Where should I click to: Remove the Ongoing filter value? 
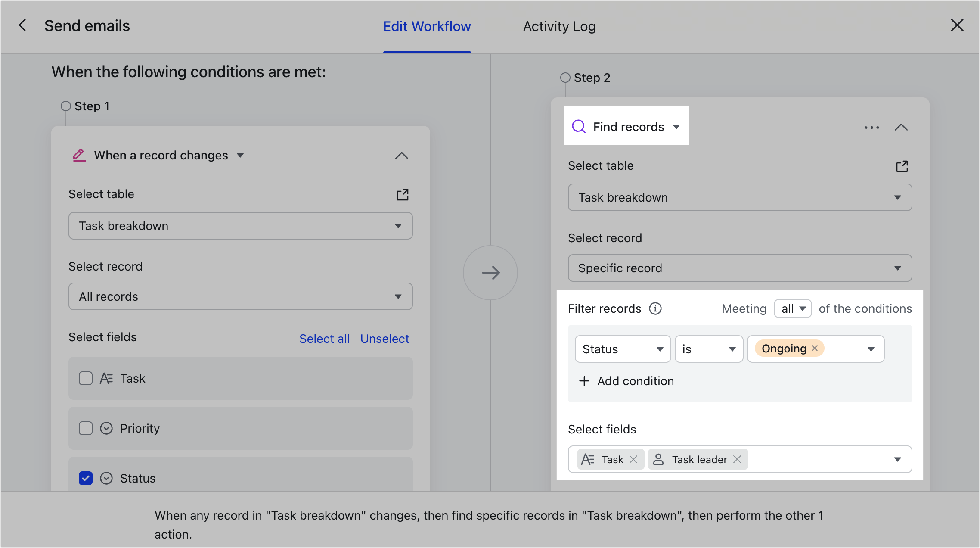814,349
